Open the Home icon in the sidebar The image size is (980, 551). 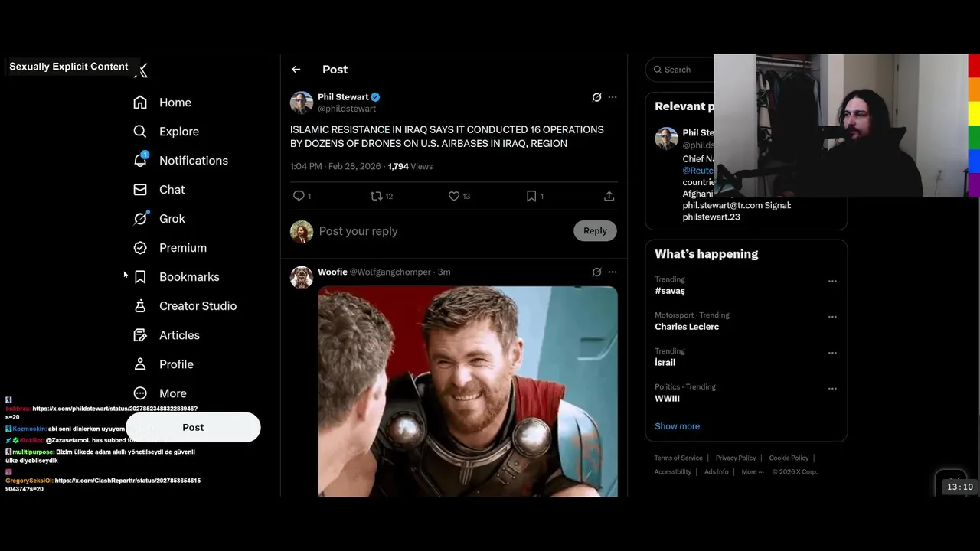coord(140,103)
